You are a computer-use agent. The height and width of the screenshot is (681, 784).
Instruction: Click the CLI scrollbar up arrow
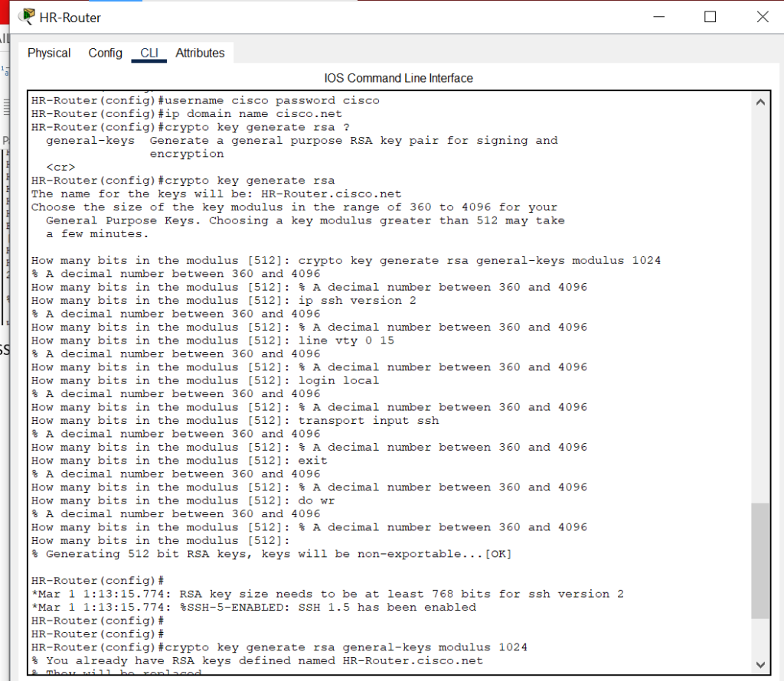tap(760, 103)
